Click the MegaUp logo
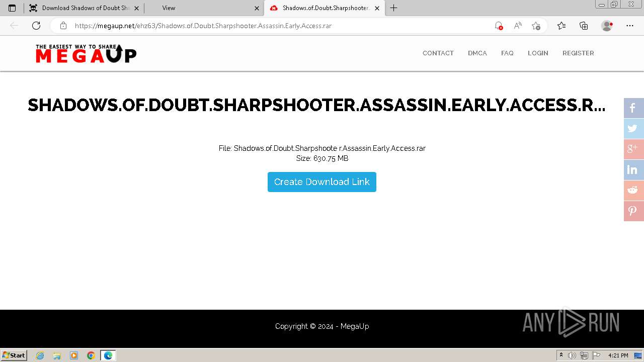Viewport: 644px width, 362px height. point(86,53)
